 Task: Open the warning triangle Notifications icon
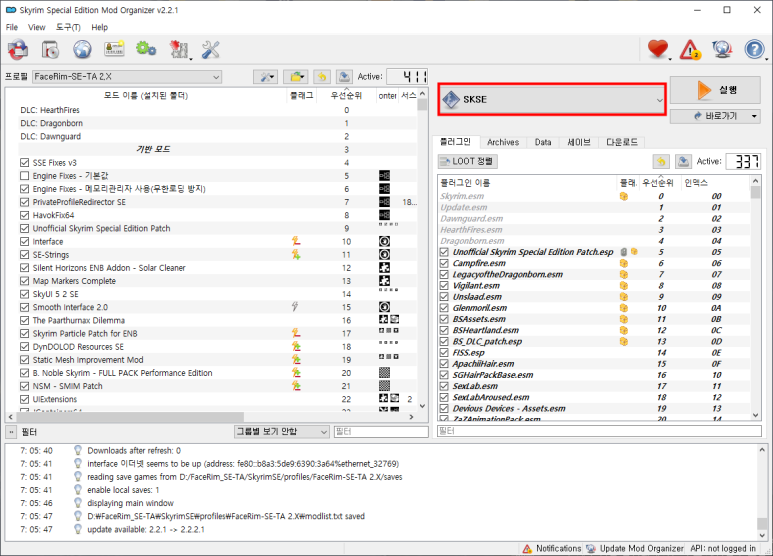690,49
